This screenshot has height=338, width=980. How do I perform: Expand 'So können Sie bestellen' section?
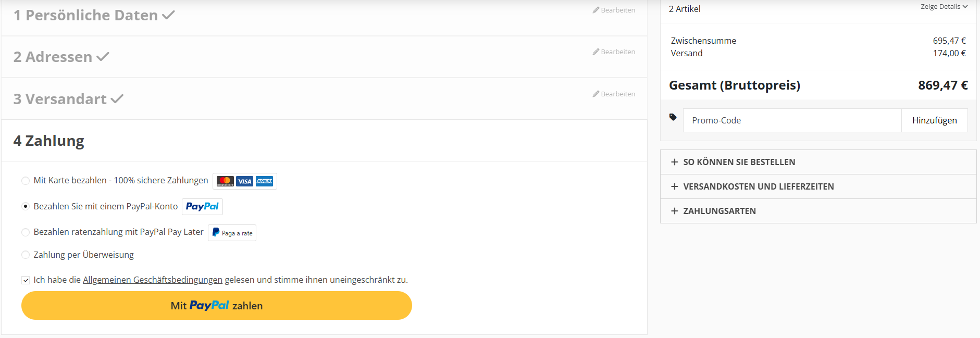(x=739, y=162)
